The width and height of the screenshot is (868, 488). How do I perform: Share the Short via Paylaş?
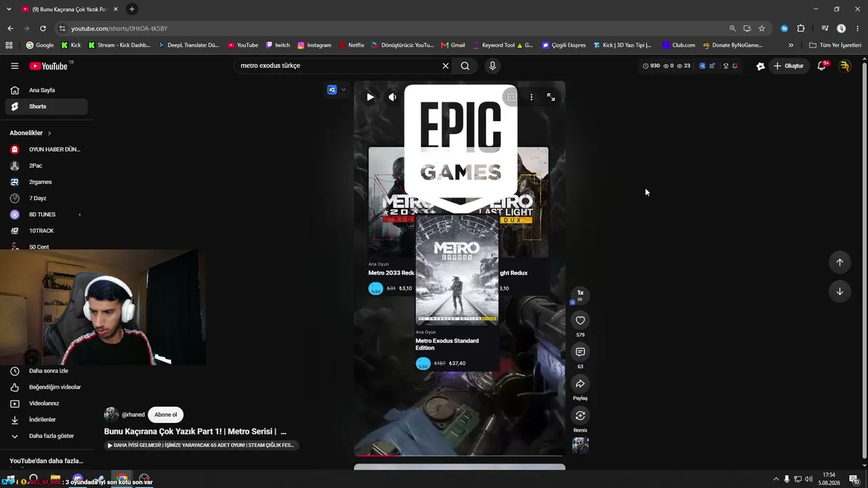pyautogui.click(x=580, y=384)
